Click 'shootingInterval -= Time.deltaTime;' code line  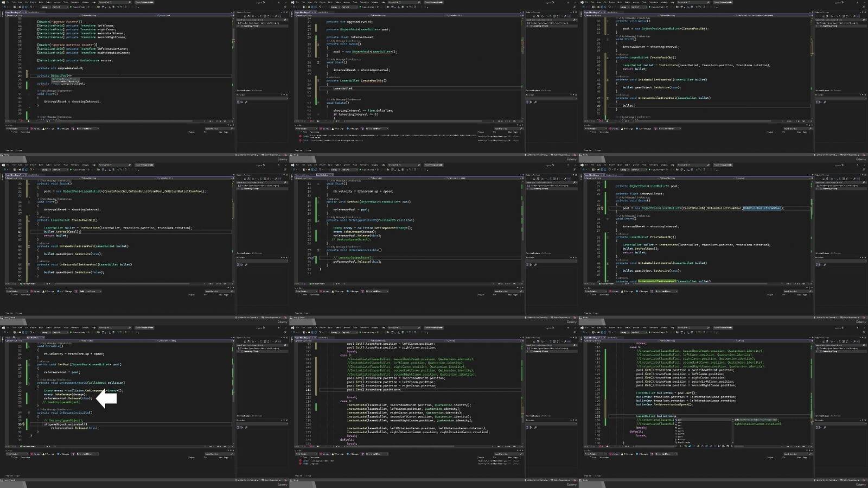pyautogui.click(x=363, y=110)
